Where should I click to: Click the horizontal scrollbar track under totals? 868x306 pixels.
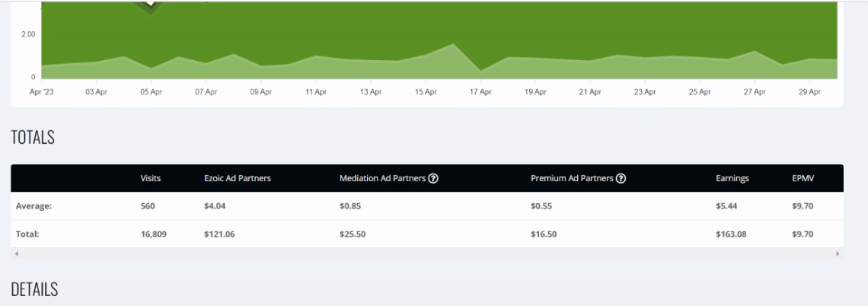pos(427,254)
